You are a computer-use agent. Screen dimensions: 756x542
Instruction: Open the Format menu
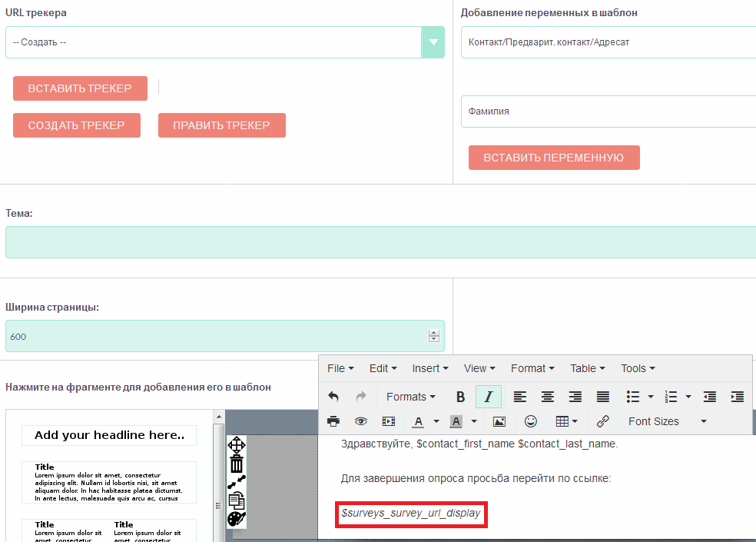532,368
